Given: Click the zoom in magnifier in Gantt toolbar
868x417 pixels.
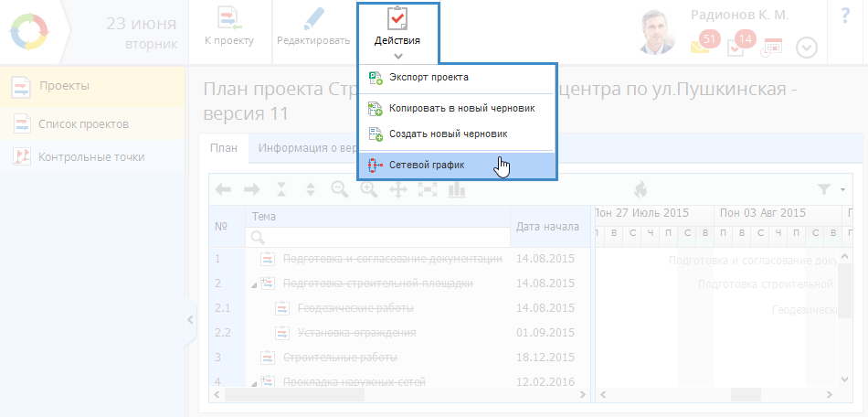Looking at the screenshot, I should pyautogui.click(x=369, y=189).
